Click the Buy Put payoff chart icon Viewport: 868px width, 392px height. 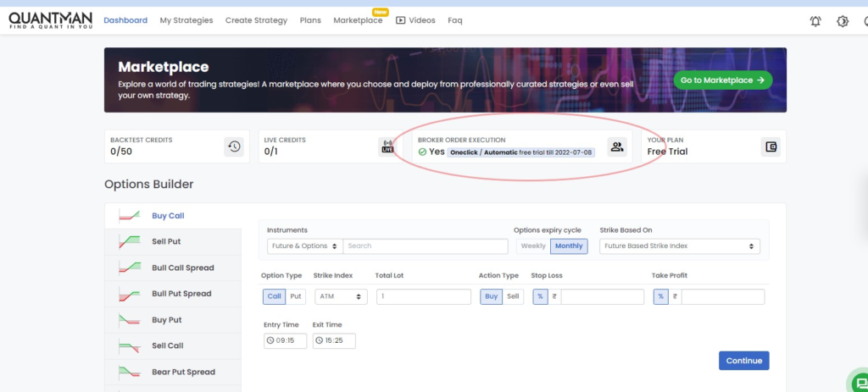[129, 319]
